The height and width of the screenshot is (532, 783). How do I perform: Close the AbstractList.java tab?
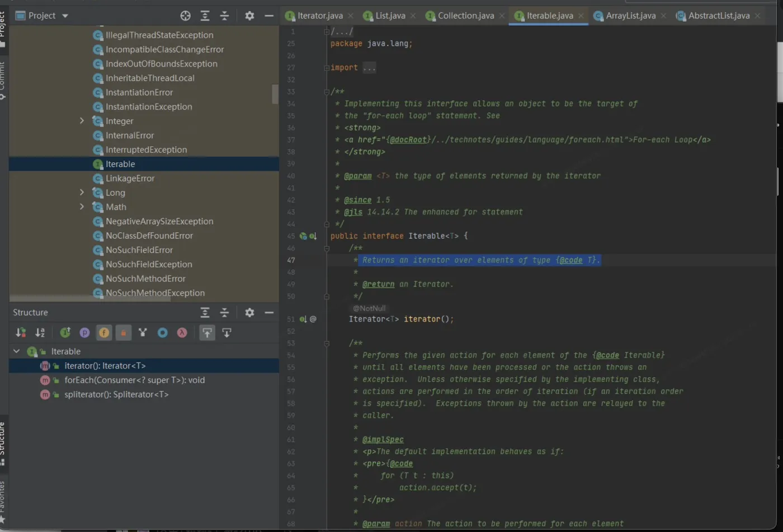coord(757,16)
